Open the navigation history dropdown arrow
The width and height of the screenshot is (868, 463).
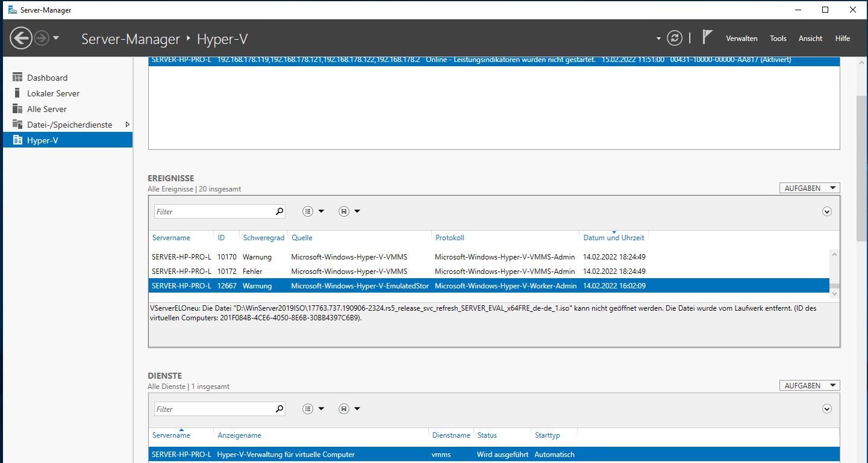pos(56,39)
